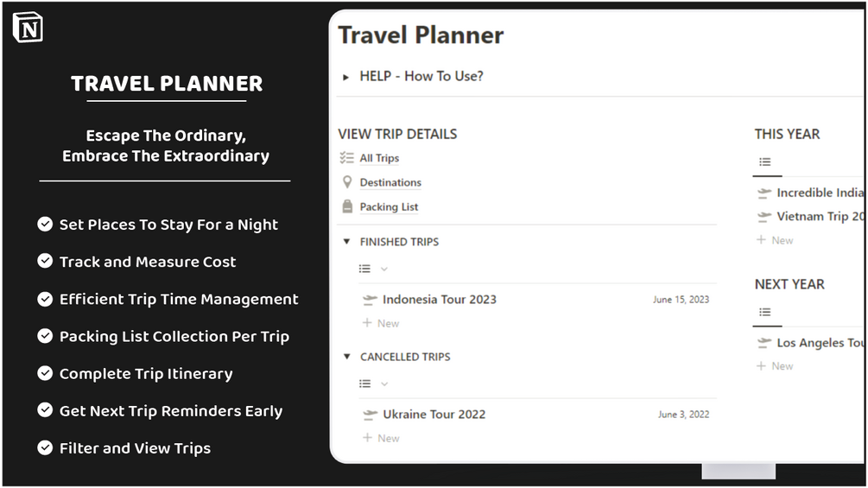This screenshot has height=488, width=868.
Task: Open the Vietnam Trip entry
Action: (819, 217)
